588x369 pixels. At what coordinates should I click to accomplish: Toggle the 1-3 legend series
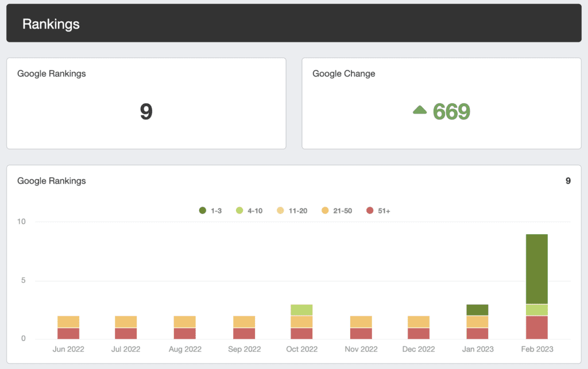tap(210, 211)
